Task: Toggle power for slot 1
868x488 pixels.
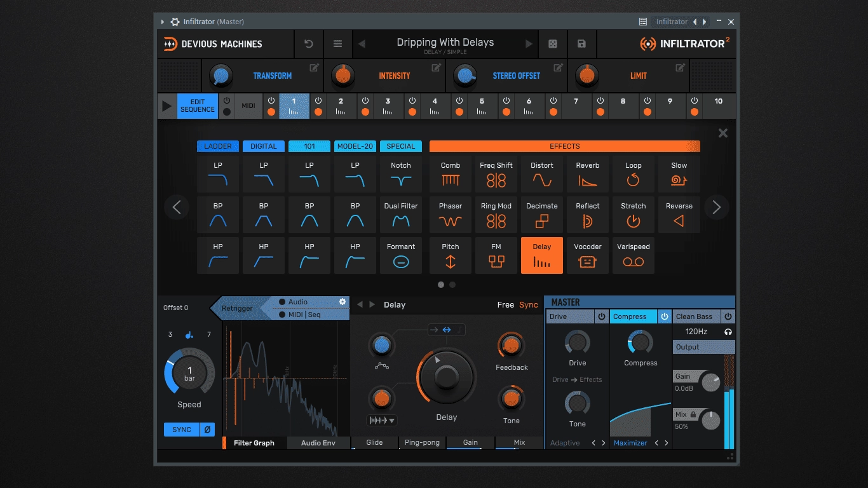Action: (271, 100)
